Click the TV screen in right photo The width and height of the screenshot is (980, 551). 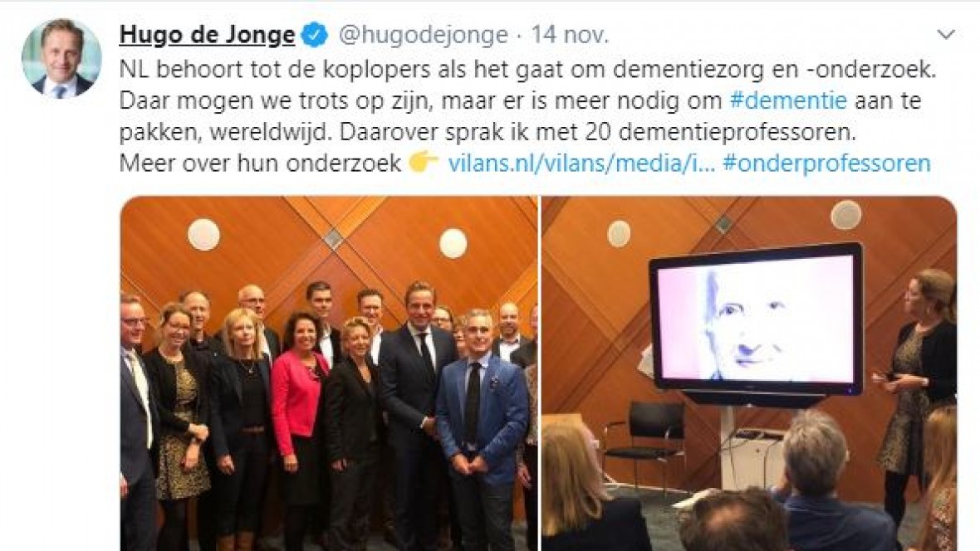[x=757, y=319]
